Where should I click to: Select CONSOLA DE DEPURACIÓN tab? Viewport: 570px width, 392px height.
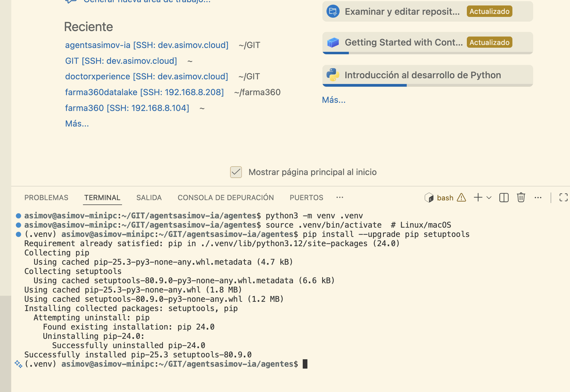(226, 197)
